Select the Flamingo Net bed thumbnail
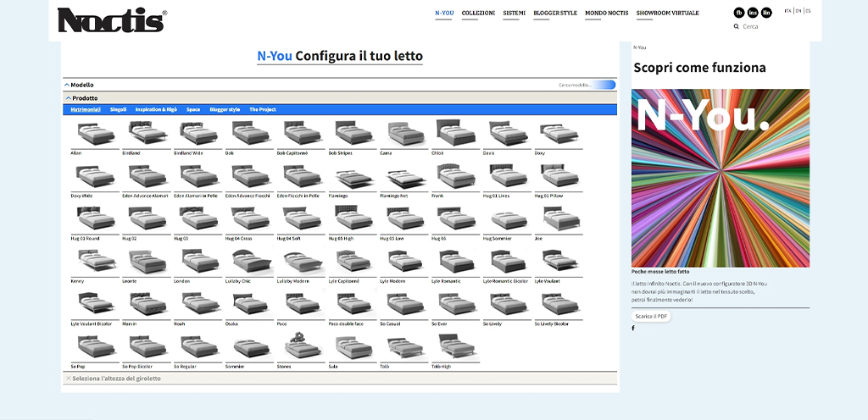Screen dimensions: 868x420 [x=404, y=177]
